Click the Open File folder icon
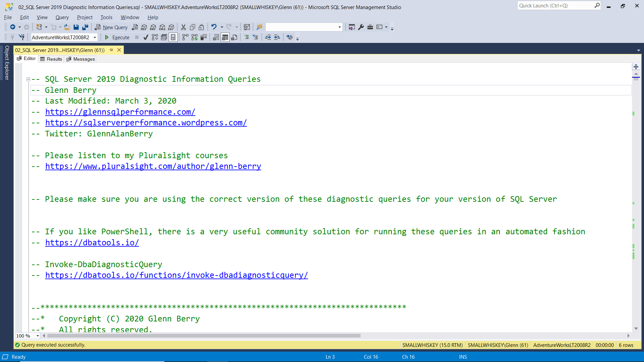Image resolution: width=644 pixels, height=362 pixels. tap(67, 27)
